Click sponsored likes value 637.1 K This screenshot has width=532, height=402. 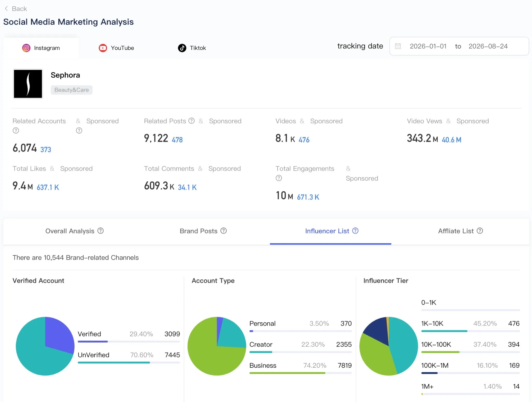coord(48,187)
